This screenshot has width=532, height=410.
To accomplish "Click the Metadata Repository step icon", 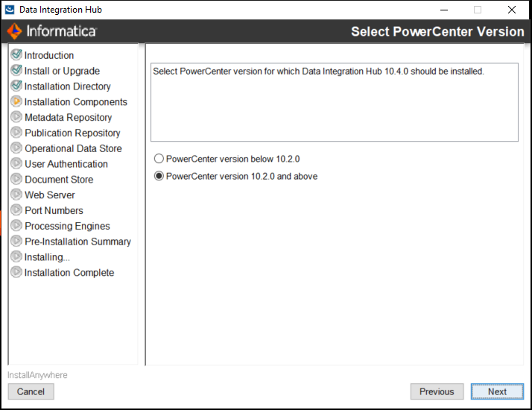I will 16,117.
